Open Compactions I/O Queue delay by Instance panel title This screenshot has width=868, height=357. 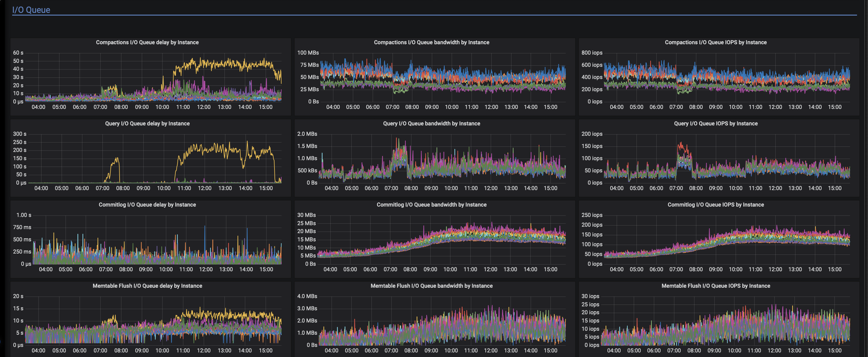pos(147,42)
